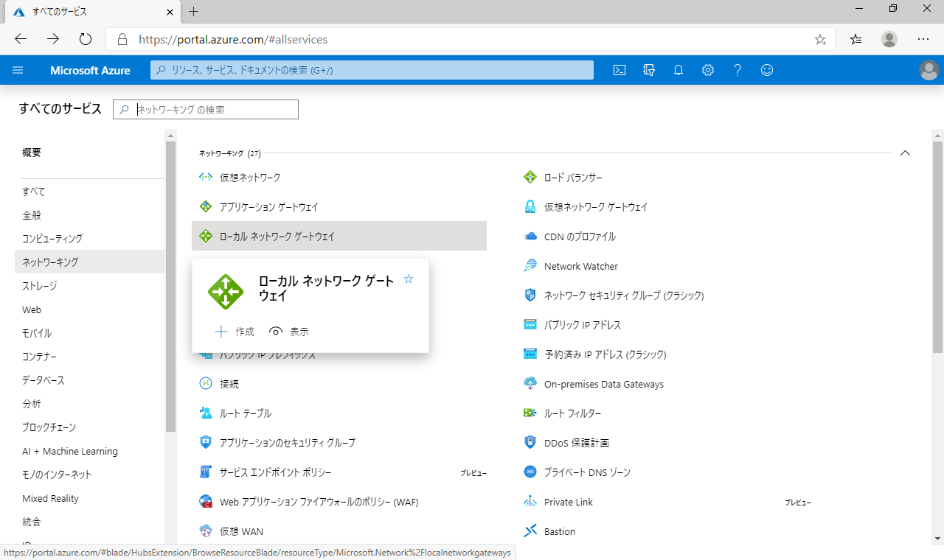The image size is (944, 560).
Task: Click the アプリケーション ゲートウェイ icon
Action: coord(206,207)
